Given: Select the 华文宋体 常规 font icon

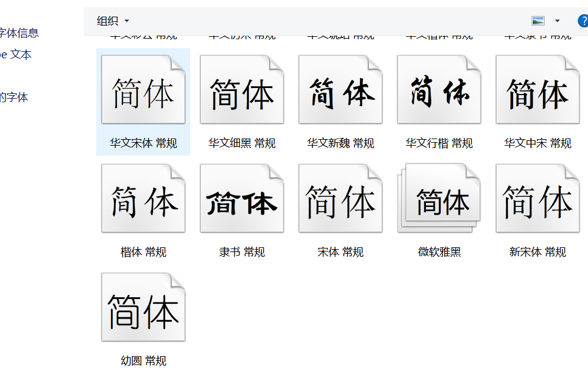Looking at the screenshot, I should pyautogui.click(x=143, y=89).
